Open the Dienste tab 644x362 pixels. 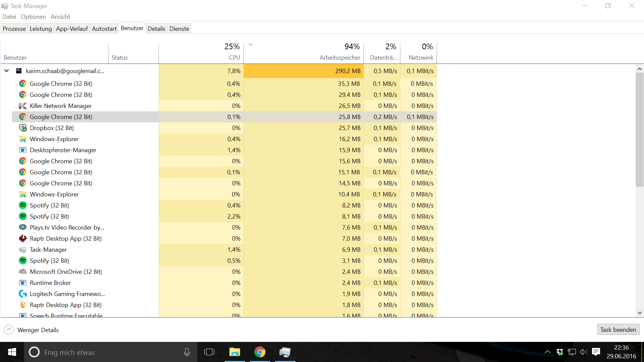179,29
